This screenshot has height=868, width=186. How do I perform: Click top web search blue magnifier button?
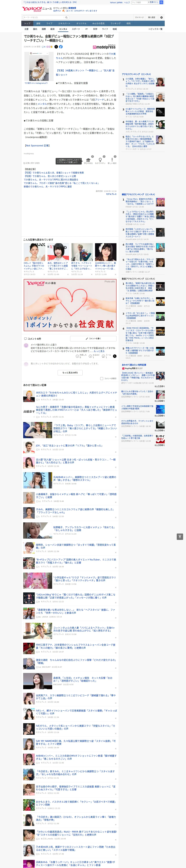tap(161, 2)
